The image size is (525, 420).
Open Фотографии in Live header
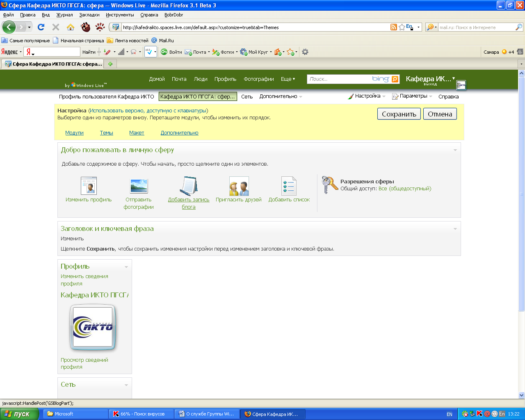click(x=259, y=79)
